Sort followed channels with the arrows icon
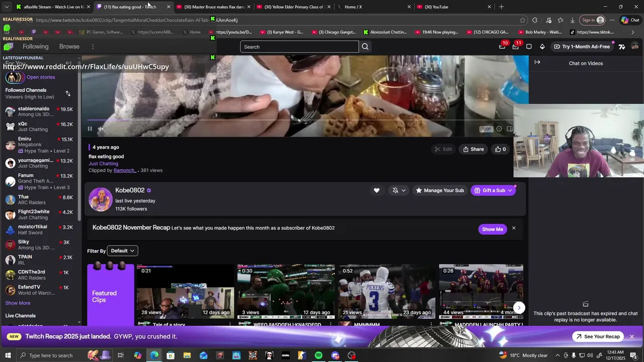The image size is (644, 362). tap(68, 94)
